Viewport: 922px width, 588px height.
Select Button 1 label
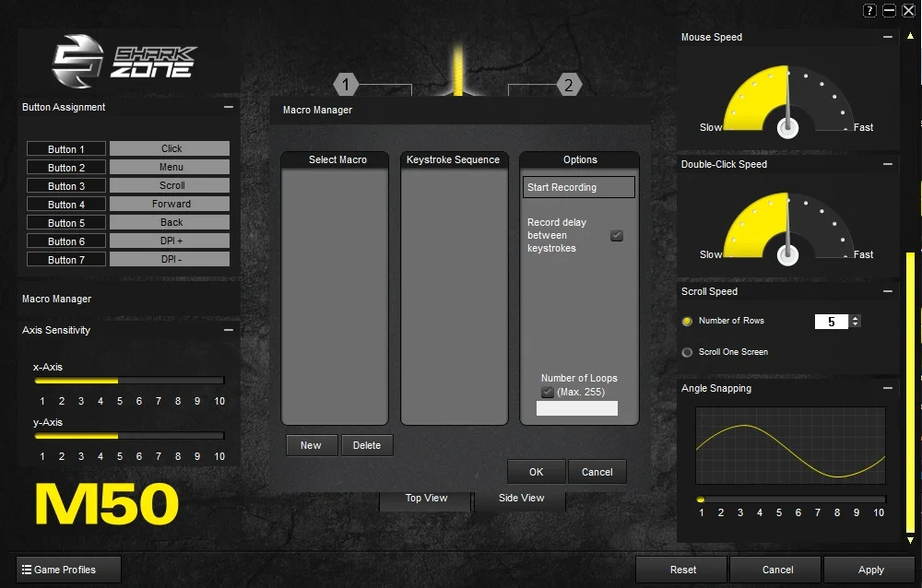click(x=65, y=148)
